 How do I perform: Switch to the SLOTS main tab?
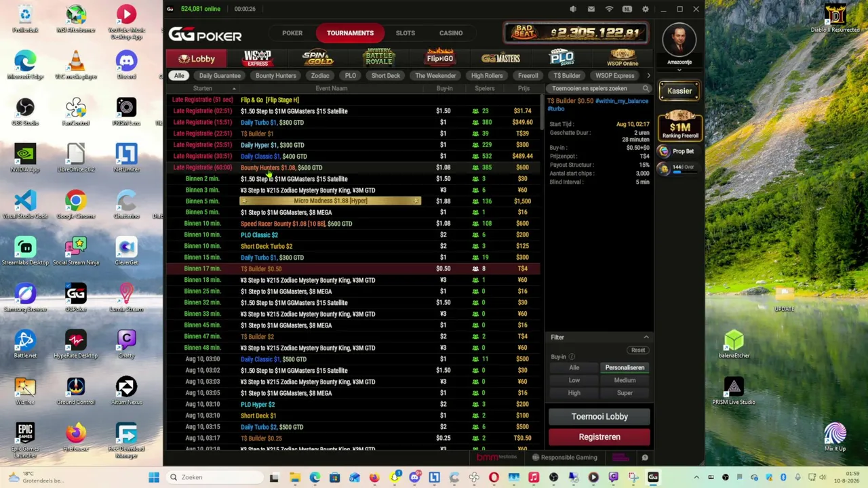point(406,33)
